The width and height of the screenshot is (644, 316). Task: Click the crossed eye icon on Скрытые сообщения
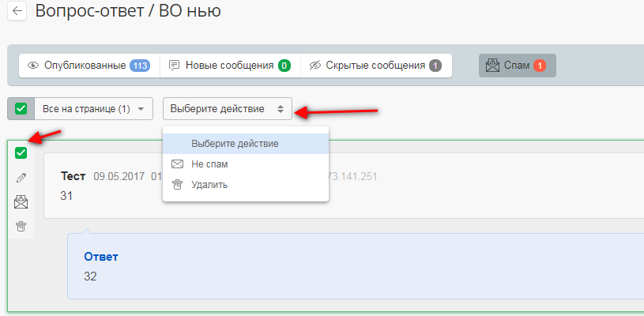[x=315, y=66]
